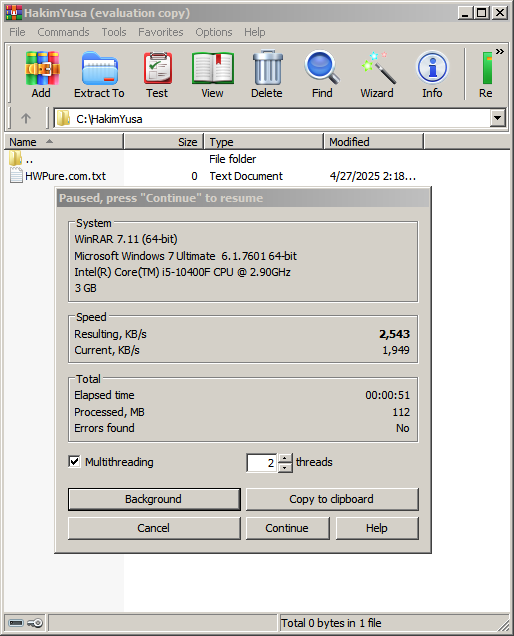514x636 pixels.
Task: Click the "4/27/2025 2:18..." modified date
Action: click(x=373, y=176)
